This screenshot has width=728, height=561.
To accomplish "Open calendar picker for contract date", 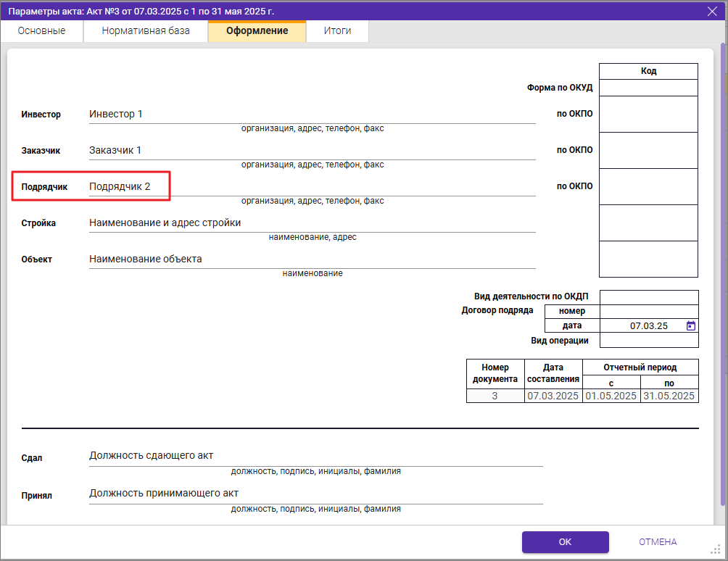I will pyautogui.click(x=690, y=326).
